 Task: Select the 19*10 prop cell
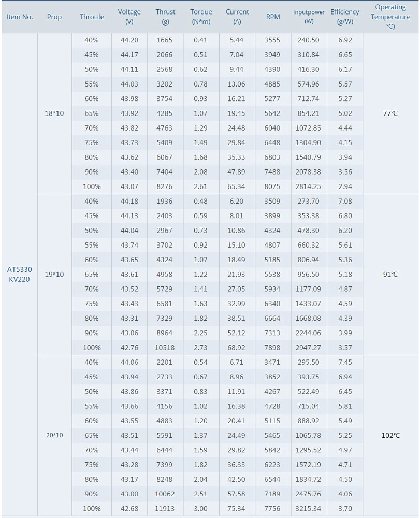54,275
